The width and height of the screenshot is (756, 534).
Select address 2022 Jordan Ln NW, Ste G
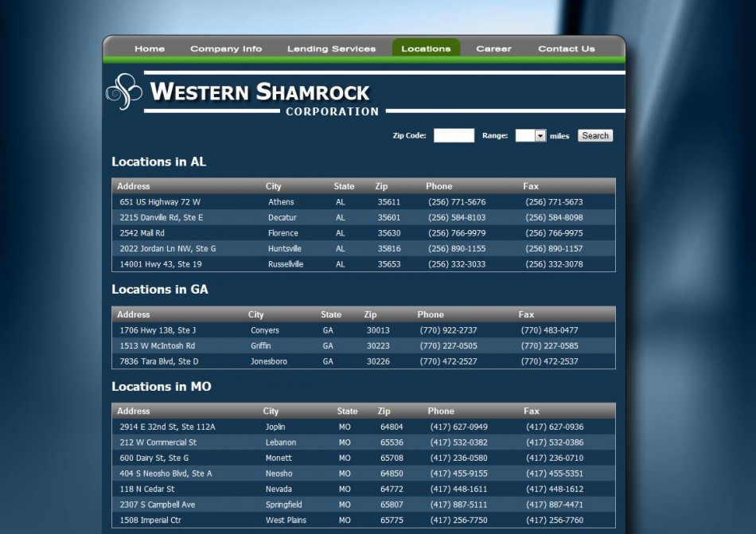click(168, 248)
